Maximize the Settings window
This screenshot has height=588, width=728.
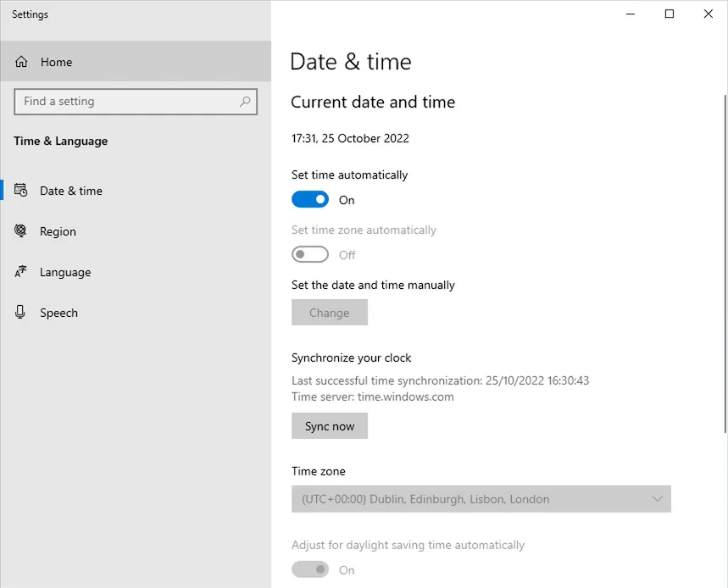point(670,14)
